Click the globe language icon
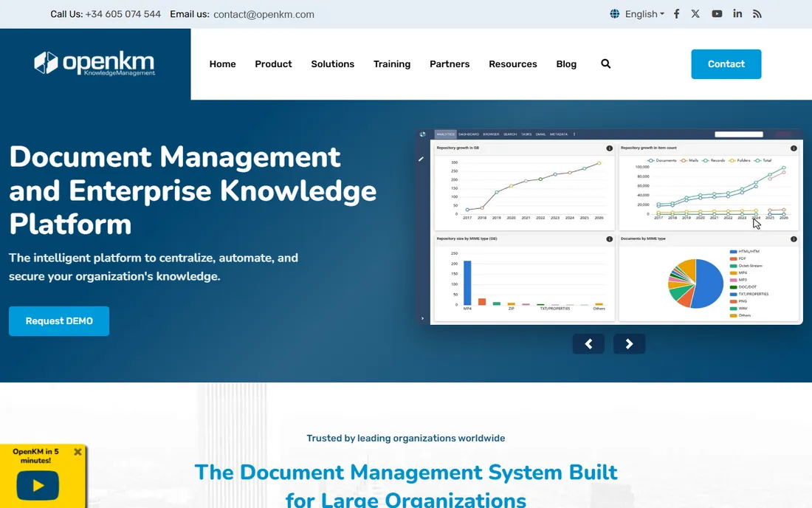 615,14
